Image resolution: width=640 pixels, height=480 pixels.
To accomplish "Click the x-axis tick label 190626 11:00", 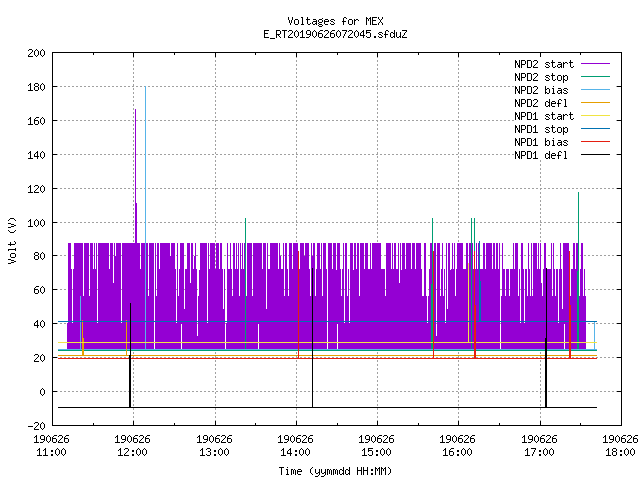I will coord(51,446).
